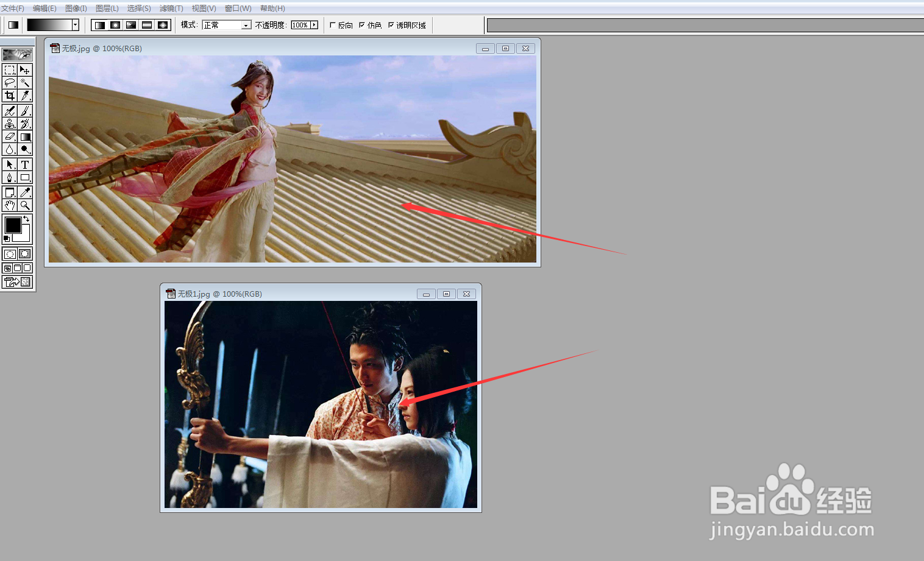Select the Type tool
This screenshot has width=924, height=561.
[x=25, y=164]
